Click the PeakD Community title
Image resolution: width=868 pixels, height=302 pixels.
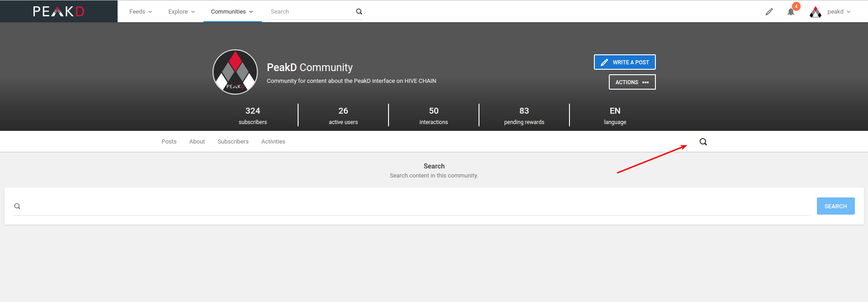[310, 67]
